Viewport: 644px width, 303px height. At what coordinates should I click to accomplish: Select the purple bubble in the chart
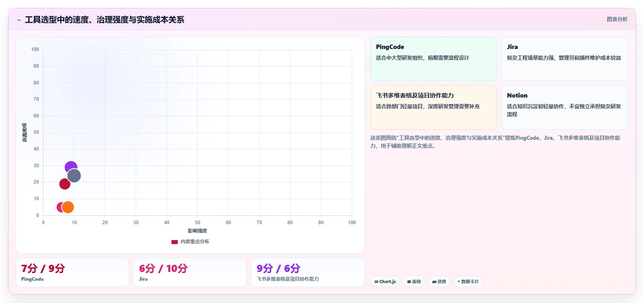pyautogui.click(x=70, y=166)
